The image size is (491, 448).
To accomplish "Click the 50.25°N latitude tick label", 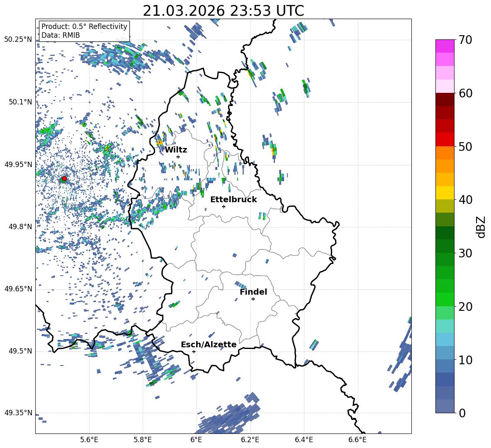I will click(18, 40).
